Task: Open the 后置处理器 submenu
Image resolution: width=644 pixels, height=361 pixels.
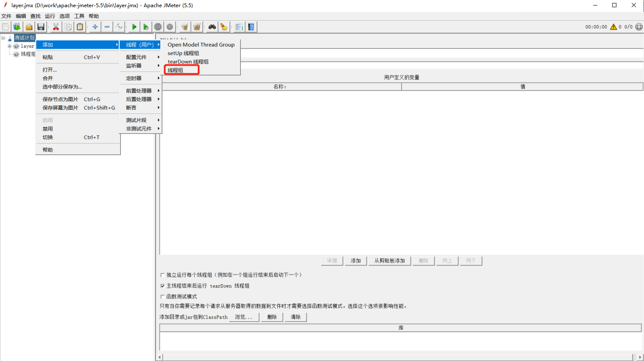Action: point(141,99)
